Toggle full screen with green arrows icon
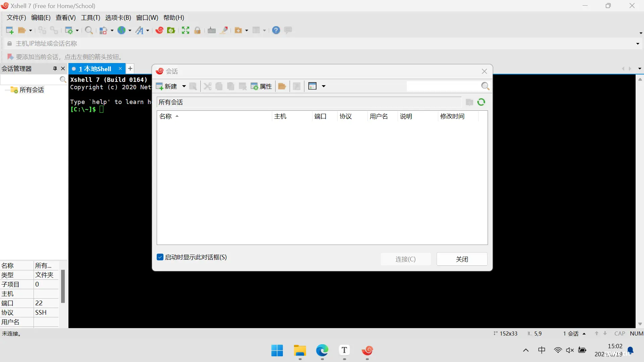 [186, 31]
